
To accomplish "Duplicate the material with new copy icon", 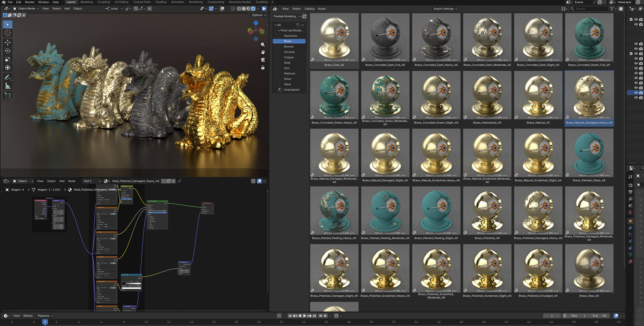I will click(x=168, y=181).
